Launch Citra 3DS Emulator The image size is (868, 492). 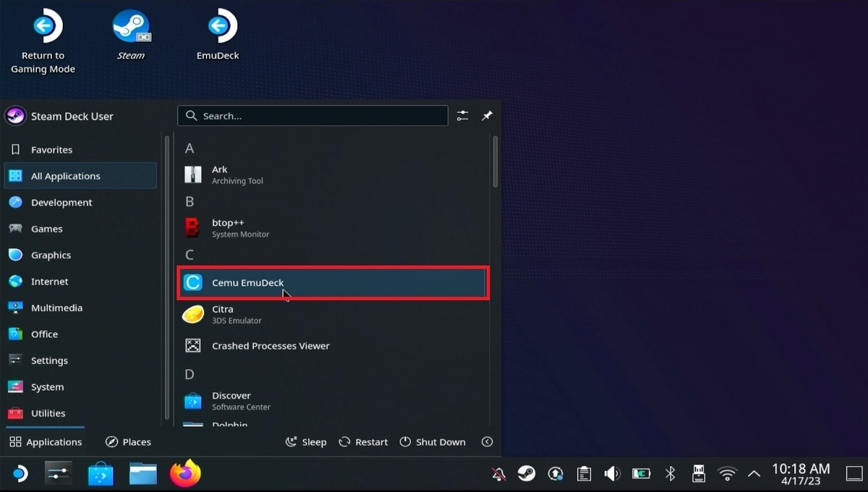point(333,315)
